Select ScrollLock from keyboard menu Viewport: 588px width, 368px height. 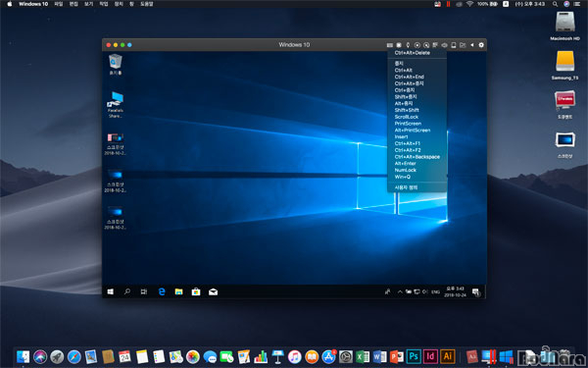(x=406, y=117)
